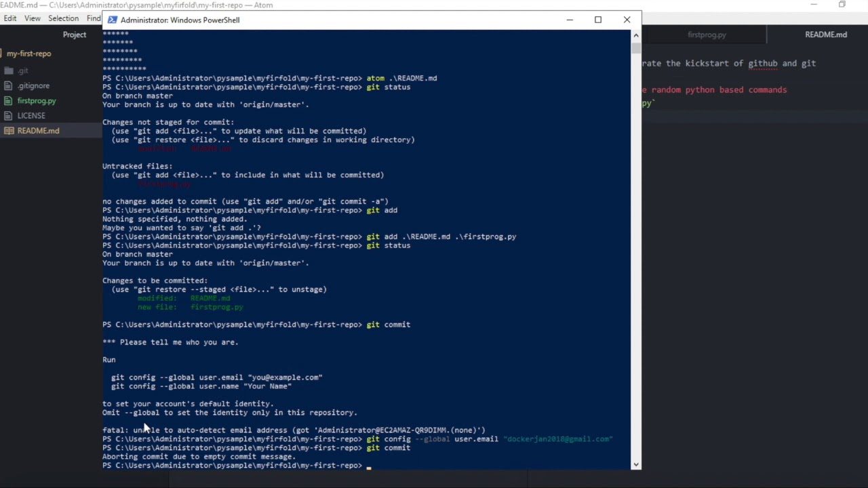
Task: Click the PowerShell window title icon
Action: [x=113, y=20]
